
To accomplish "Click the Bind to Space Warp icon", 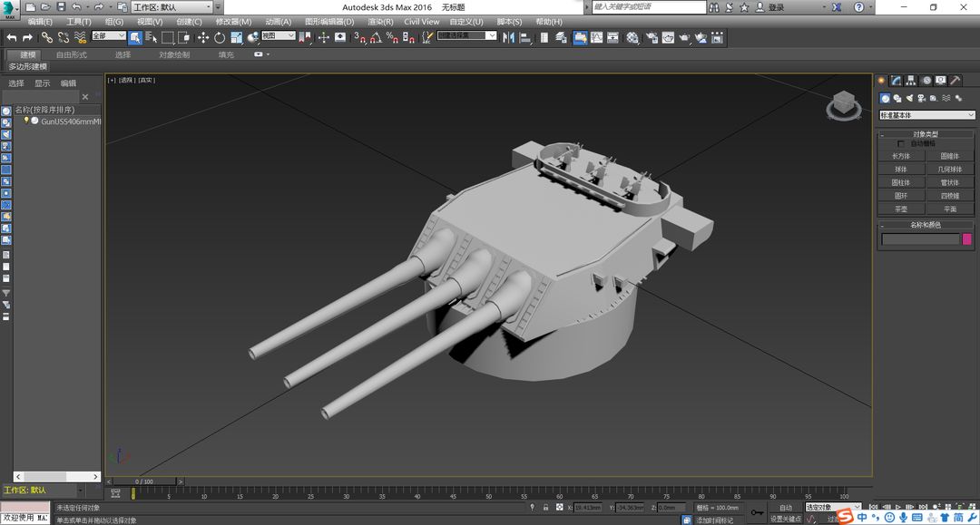I will [x=80, y=37].
